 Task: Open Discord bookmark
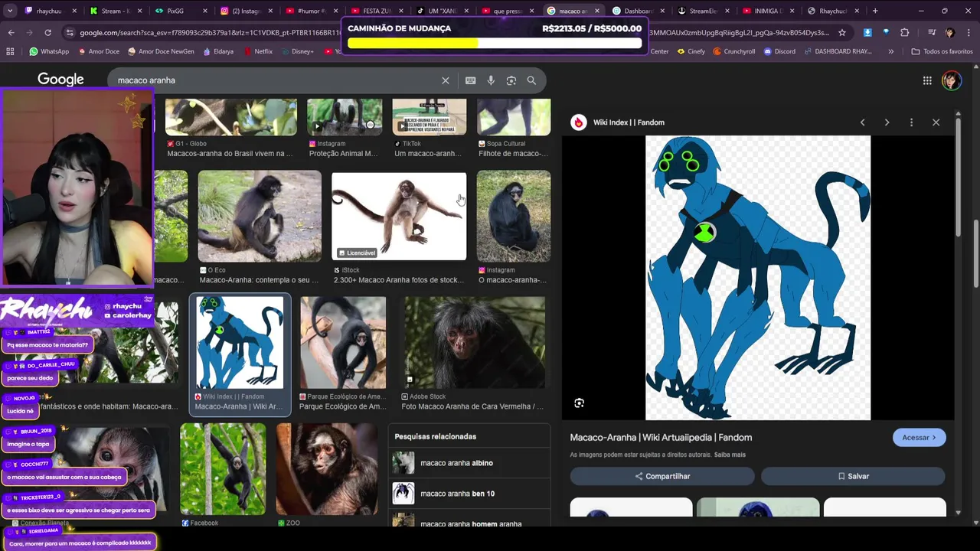pyautogui.click(x=779, y=51)
